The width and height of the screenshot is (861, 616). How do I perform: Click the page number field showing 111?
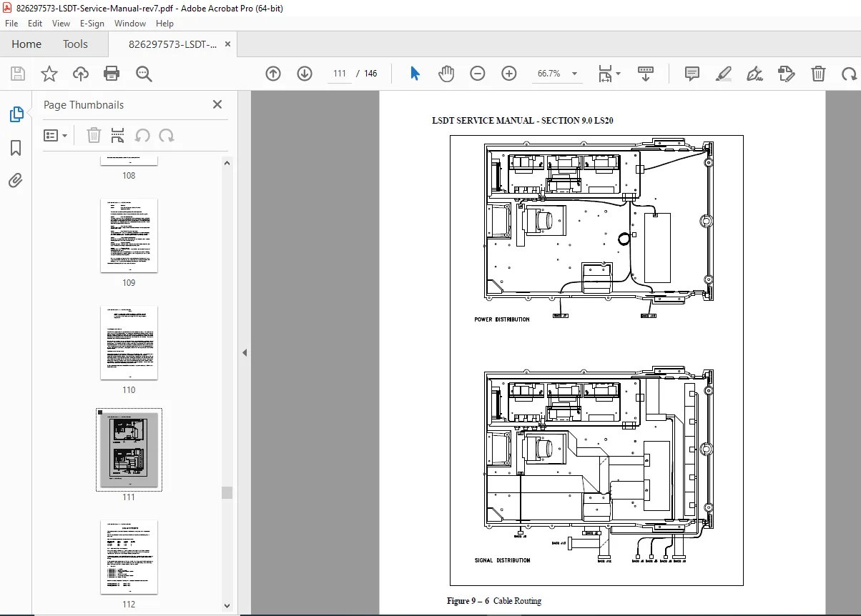click(340, 74)
